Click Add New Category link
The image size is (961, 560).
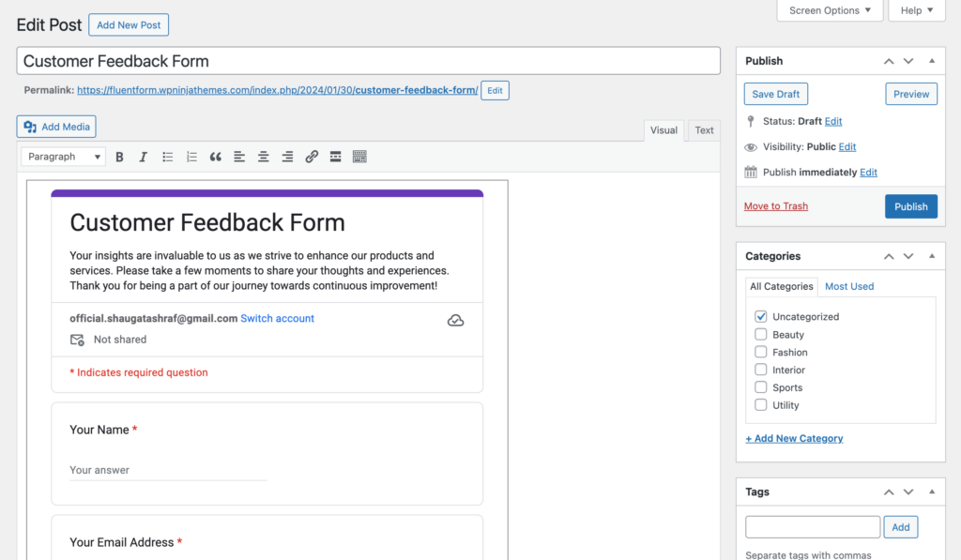(794, 439)
